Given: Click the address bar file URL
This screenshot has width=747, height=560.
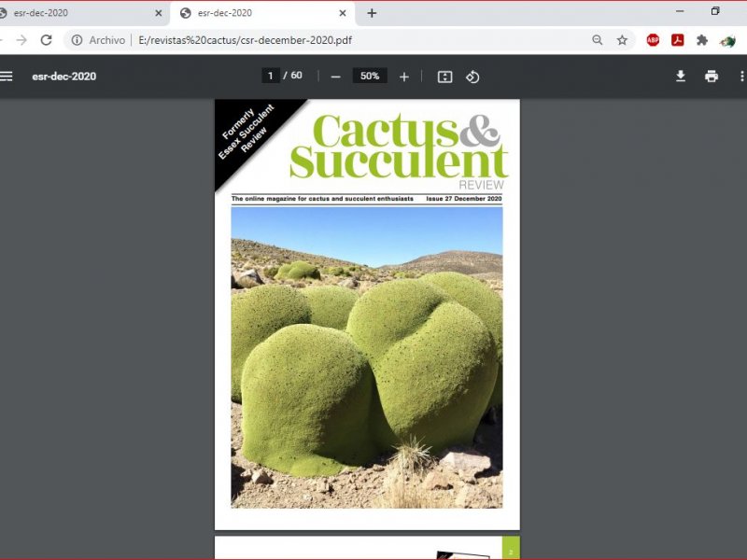Looking at the screenshot, I should (x=245, y=40).
